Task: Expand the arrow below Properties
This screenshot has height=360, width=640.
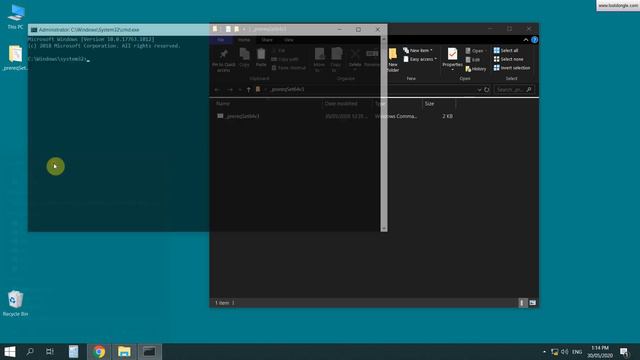Action: point(452,69)
